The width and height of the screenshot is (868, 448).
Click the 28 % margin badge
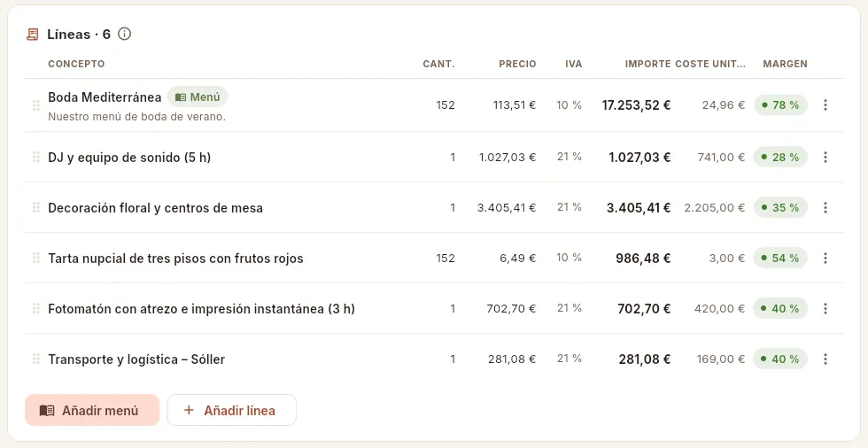tap(780, 157)
